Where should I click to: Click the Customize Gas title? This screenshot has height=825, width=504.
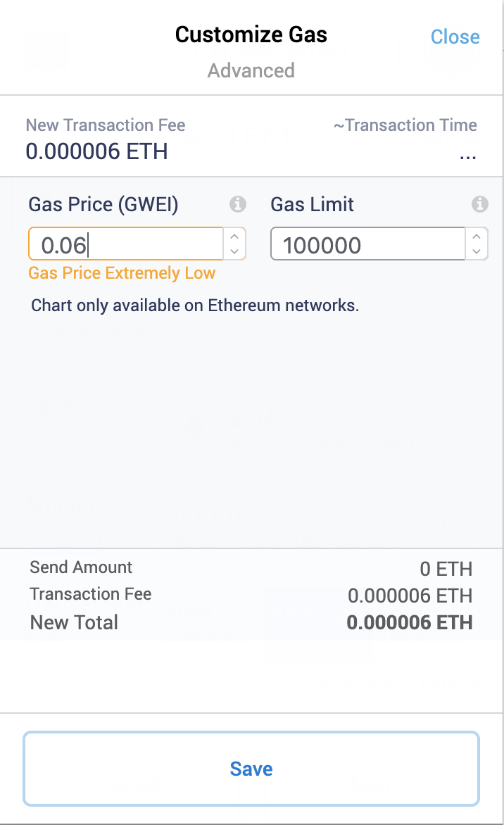[251, 34]
